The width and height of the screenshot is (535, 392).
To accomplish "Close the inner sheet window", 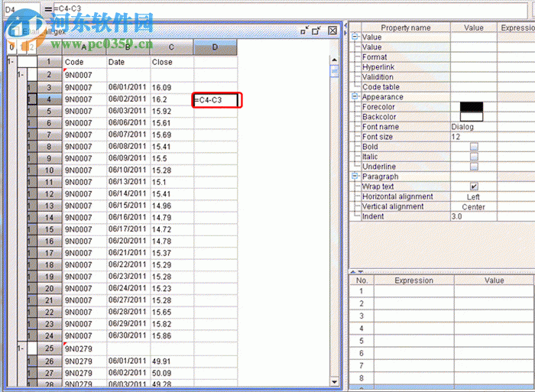I will pos(332,31).
